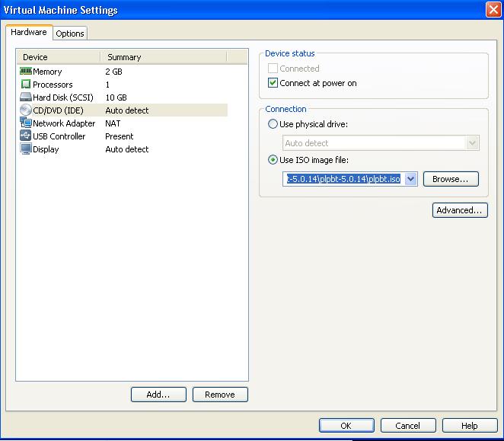
Task: Select the Use ISO image file option
Action: pos(273,160)
